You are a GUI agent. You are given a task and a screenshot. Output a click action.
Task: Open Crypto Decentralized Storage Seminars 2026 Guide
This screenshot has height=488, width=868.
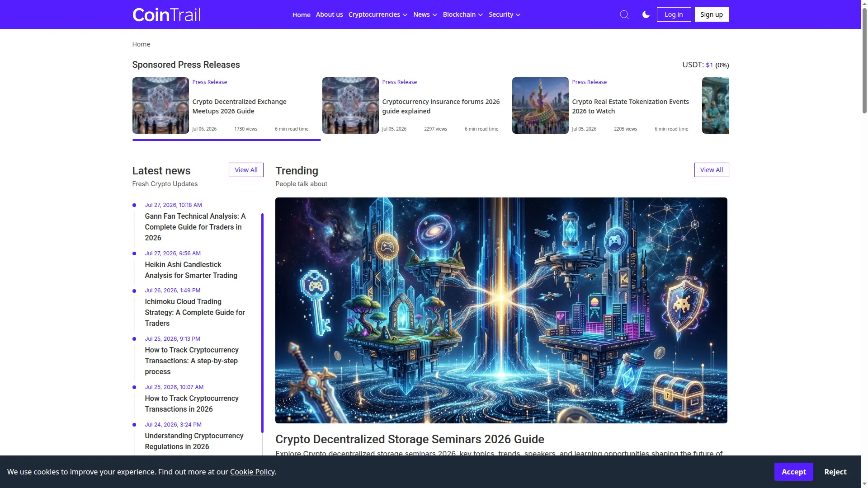(x=410, y=439)
